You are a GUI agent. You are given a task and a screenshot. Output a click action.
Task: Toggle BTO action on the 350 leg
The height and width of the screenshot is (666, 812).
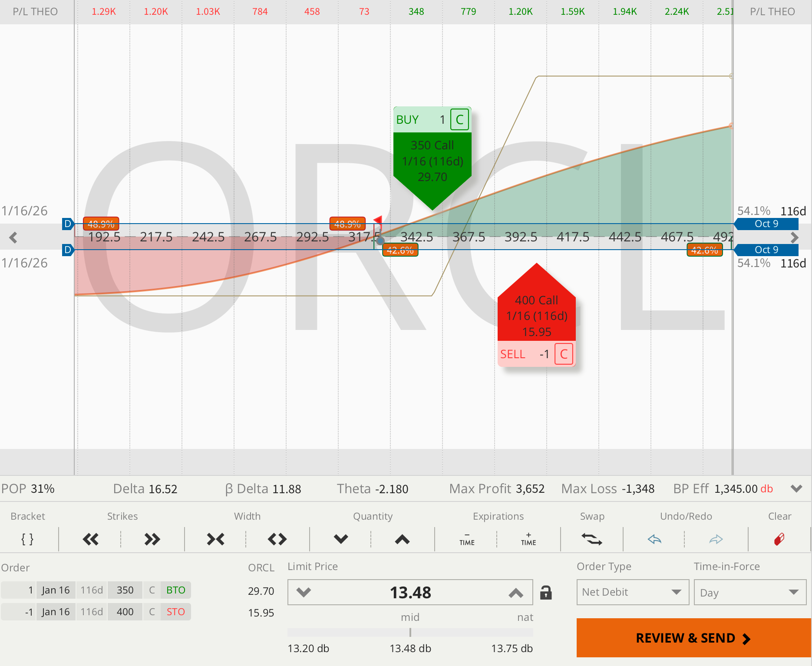click(x=175, y=590)
